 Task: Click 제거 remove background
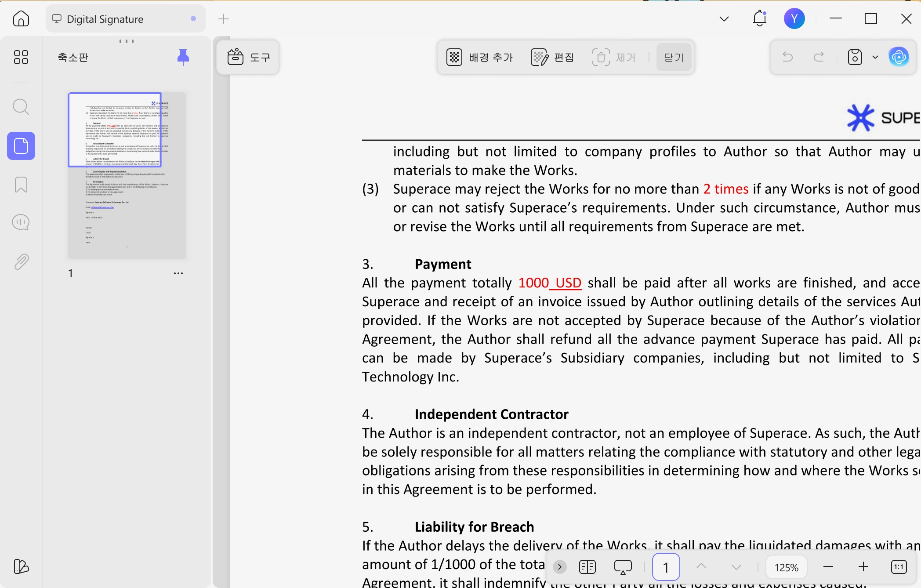coord(614,57)
